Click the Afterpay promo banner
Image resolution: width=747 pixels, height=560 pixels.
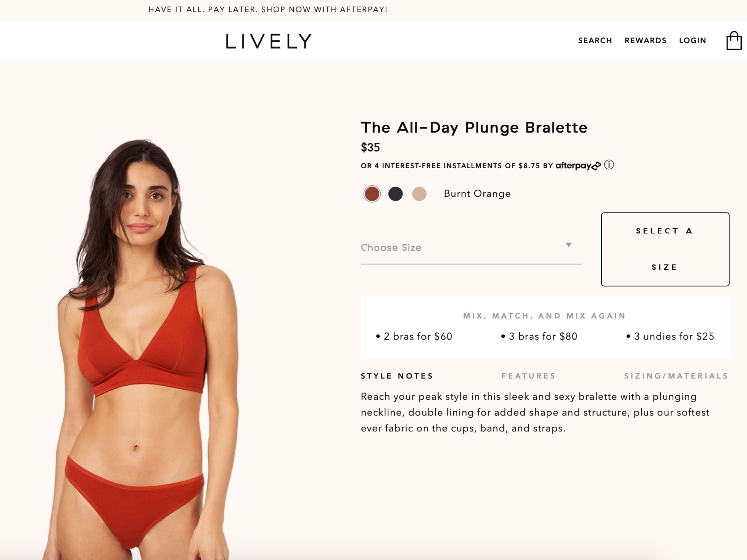(268, 10)
